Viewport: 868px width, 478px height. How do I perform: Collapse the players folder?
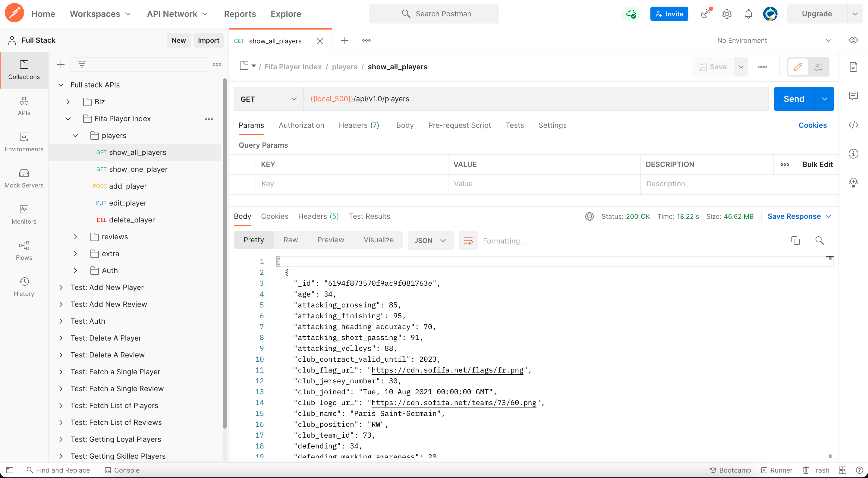tap(75, 135)
